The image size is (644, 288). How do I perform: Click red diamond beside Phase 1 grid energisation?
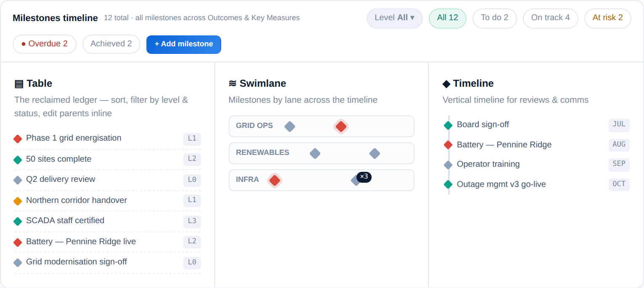(18, 139)
